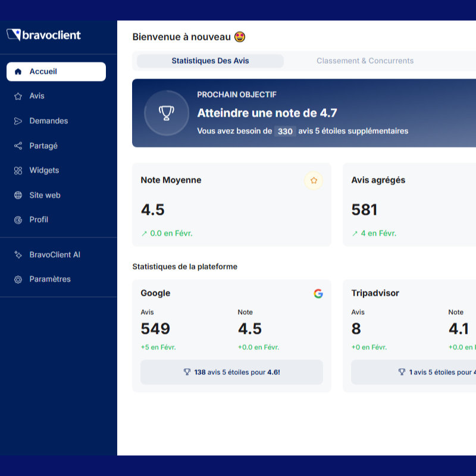Viewport: 476px width, 476px height.
Task: Open BravoClient AI via the sparkle icon
Action: [x=18, y=255]
